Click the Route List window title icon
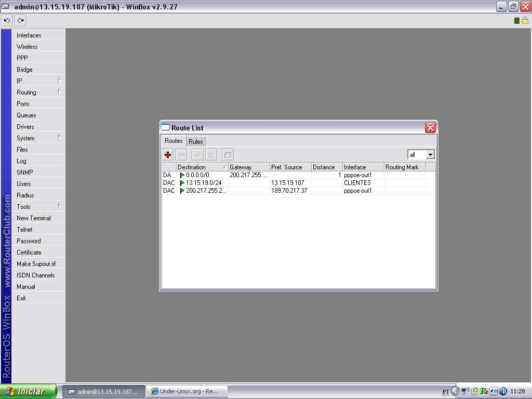This screenshot has height=399, width=532. coord(165,128)
